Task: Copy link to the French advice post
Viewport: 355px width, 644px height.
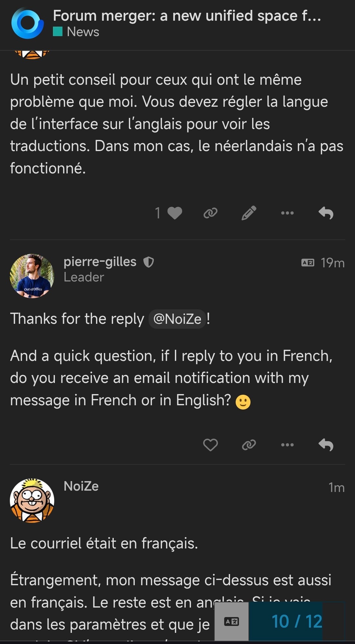Action: pos(210,213)
